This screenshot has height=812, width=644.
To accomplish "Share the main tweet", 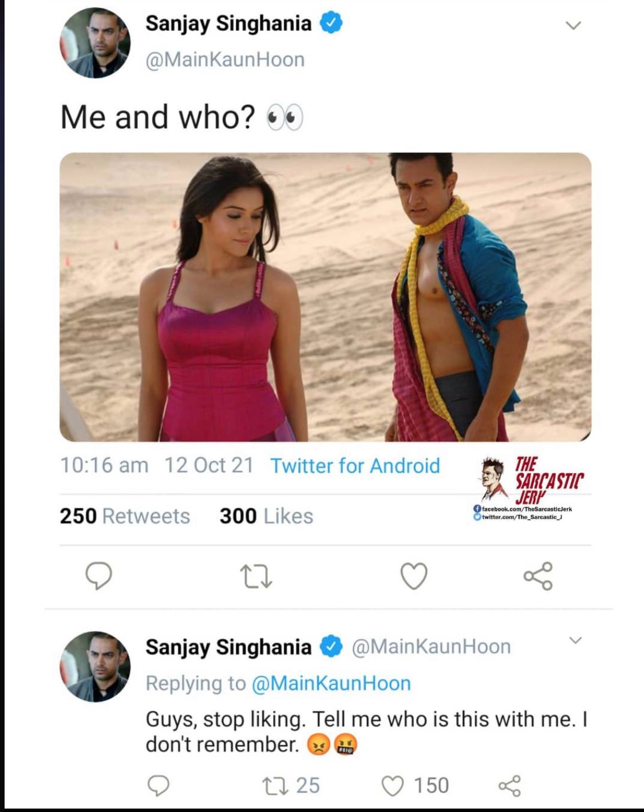I will (x=538, y=576).
